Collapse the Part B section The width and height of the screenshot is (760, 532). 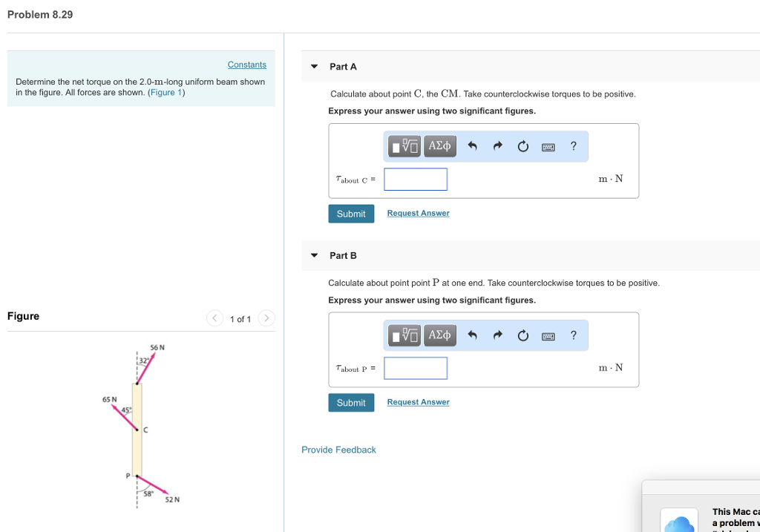click(x=312, y=255)
